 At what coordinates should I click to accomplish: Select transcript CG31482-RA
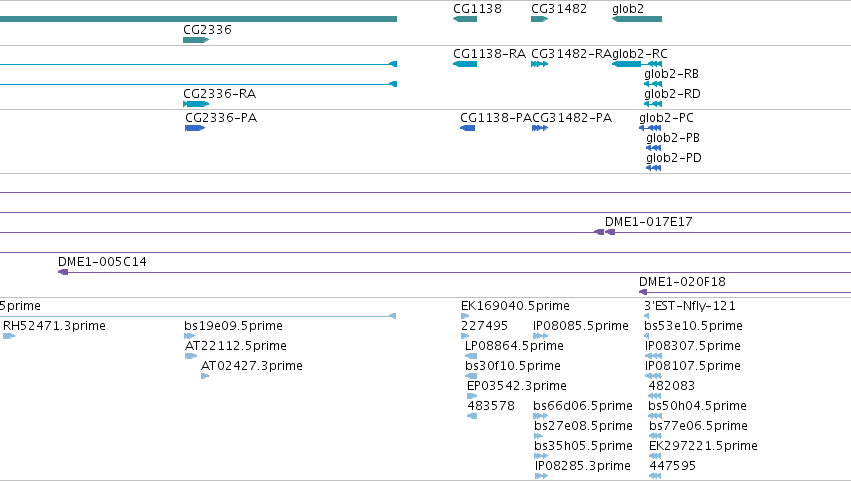(x=539, y=64)
